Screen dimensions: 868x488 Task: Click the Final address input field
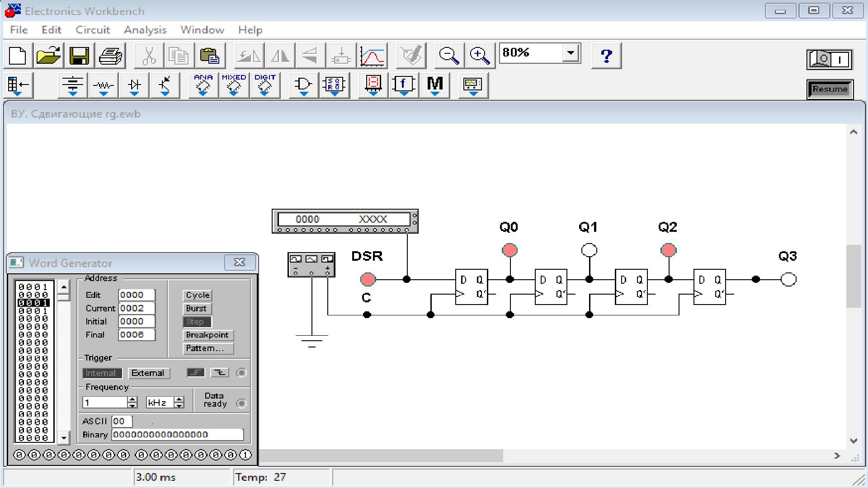pos(136,335)
